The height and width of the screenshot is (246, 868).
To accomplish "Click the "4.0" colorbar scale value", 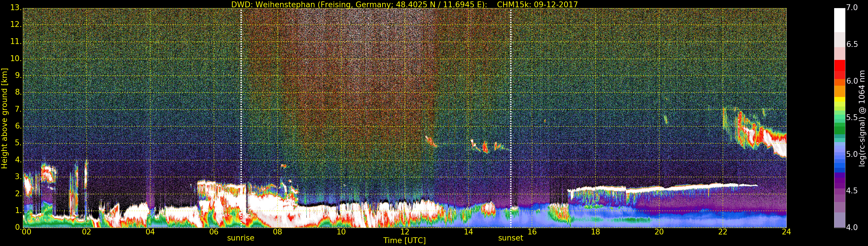I will (852, 227).
